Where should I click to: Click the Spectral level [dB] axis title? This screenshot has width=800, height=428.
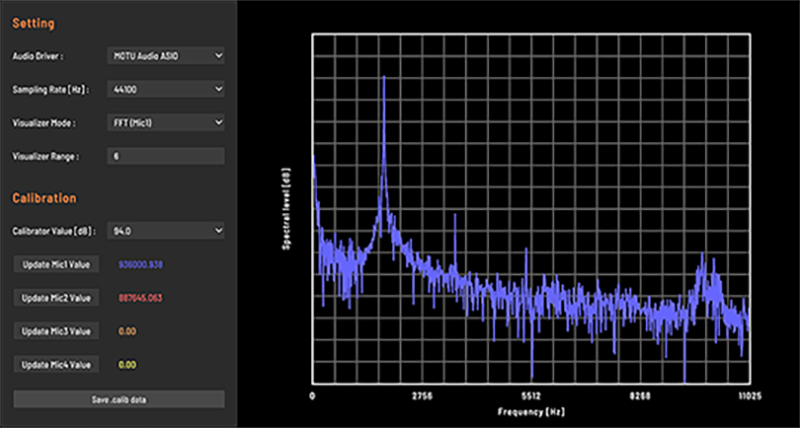point(286,209)
